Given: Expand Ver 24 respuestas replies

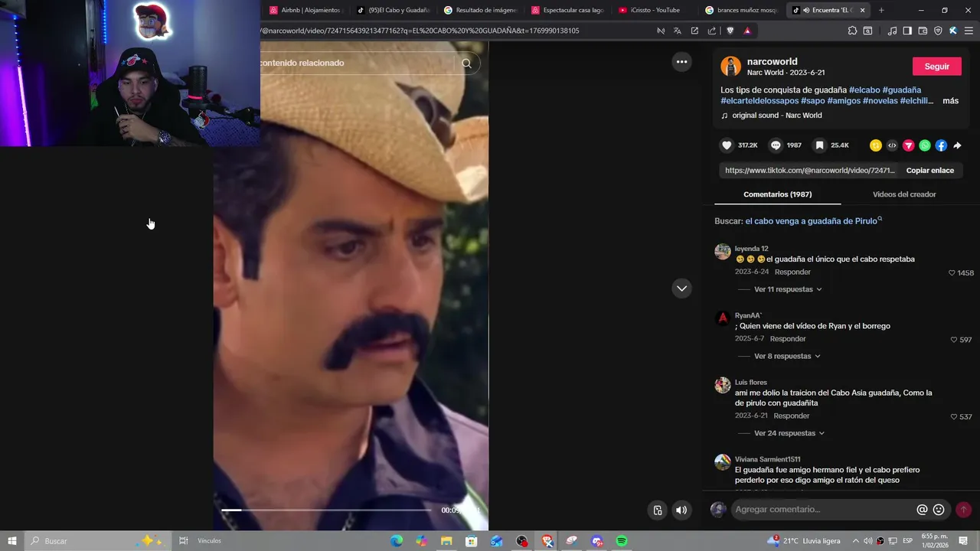Looking at the screenshot, I should coord(789,433).
